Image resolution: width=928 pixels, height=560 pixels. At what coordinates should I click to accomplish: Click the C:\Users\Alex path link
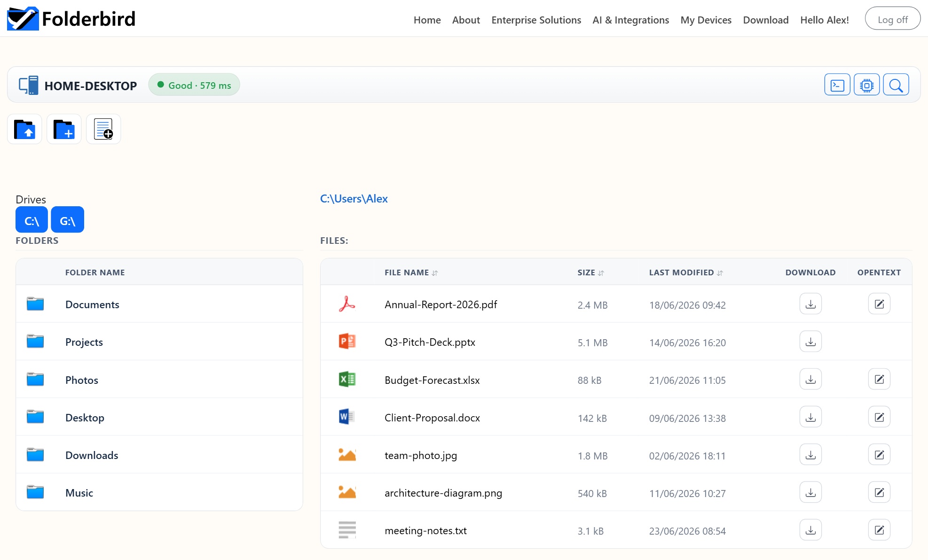coord(354,199)
